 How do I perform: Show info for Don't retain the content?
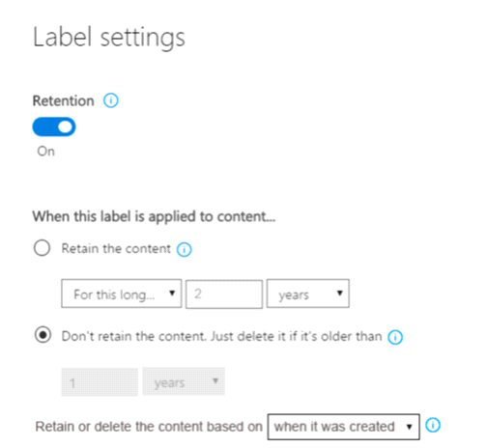(x=395, y=337)
